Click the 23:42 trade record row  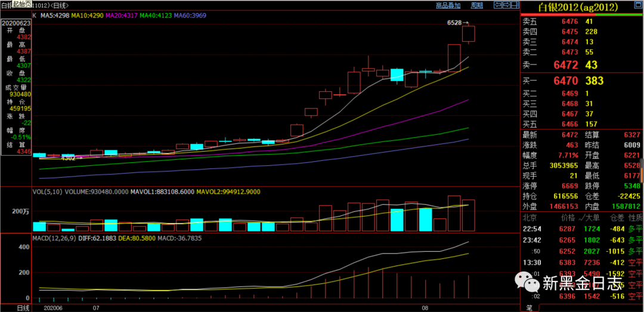tap(583, 240)
